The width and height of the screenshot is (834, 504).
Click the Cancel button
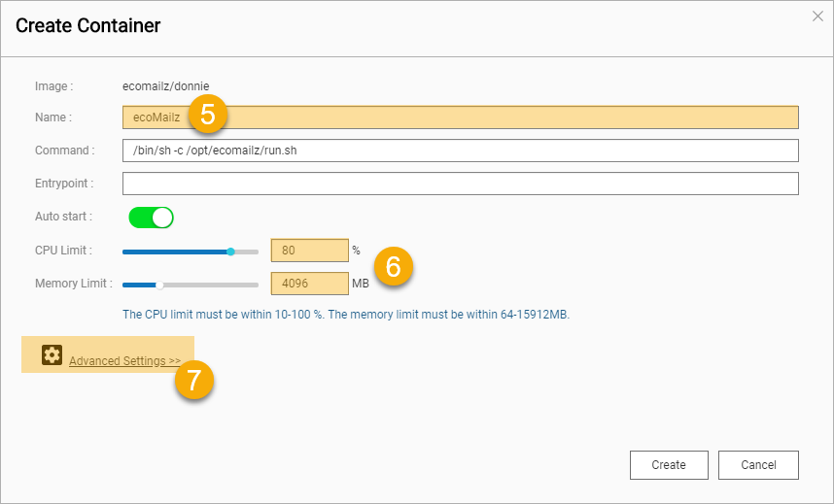758,465
